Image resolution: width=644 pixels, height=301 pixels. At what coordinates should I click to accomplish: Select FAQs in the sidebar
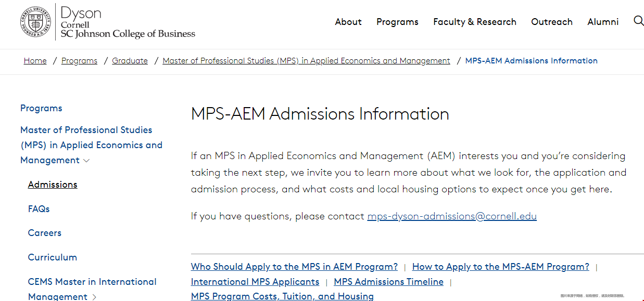click(39, 209)
